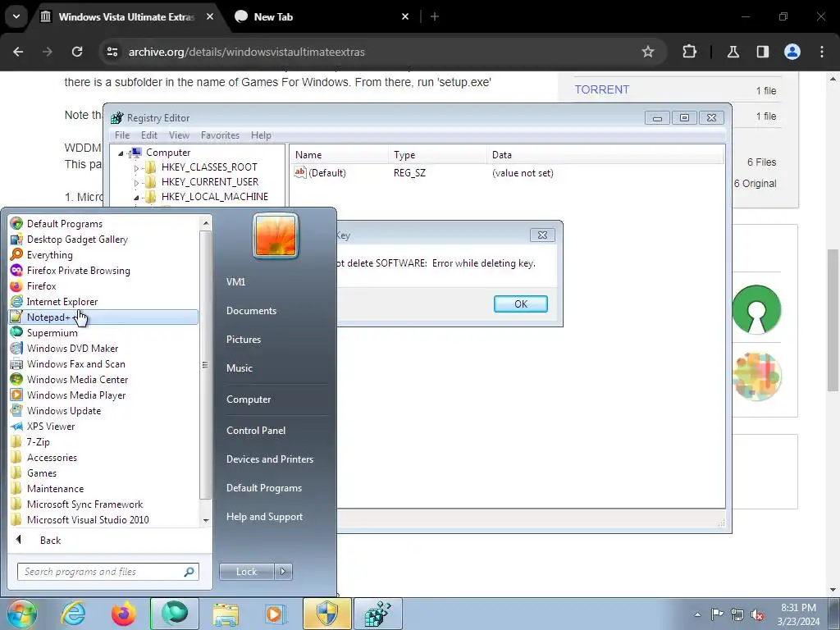Screen dimensions: 840x630
Task: Click the Search programs and files box
Action: [108, 572]
